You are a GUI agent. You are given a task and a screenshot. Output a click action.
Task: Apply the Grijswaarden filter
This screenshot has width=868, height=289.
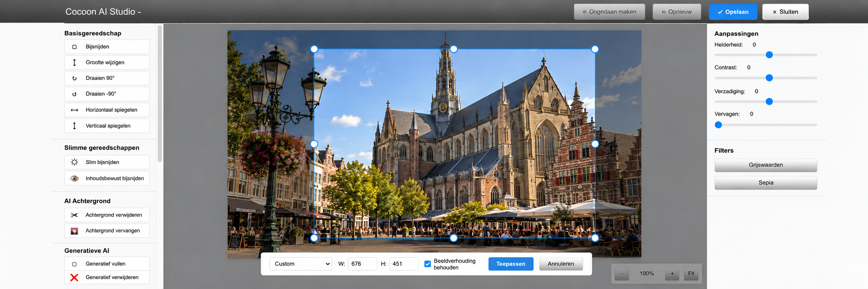[766, 165]
